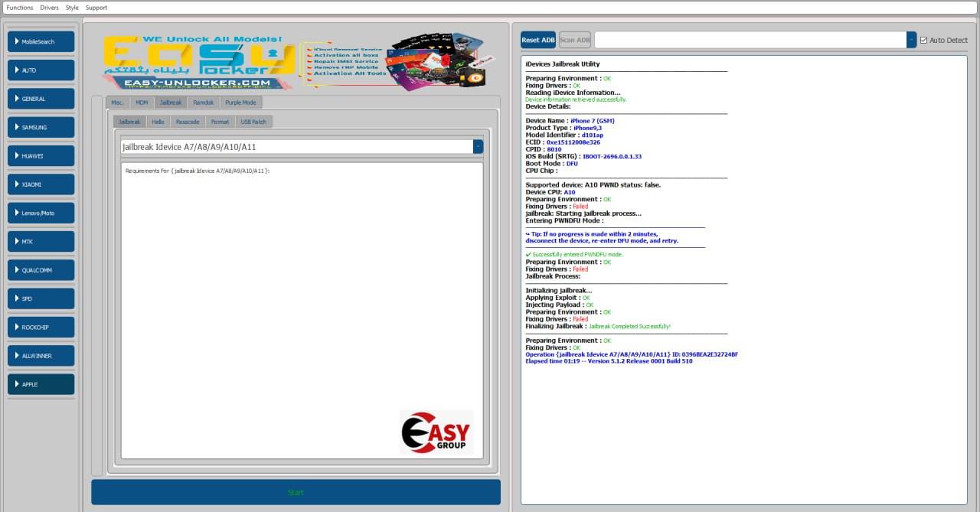Viewport: 980px width, 512px height.
Task: Expand the Lenovo/Moto category
Action: tap(41, 213)
